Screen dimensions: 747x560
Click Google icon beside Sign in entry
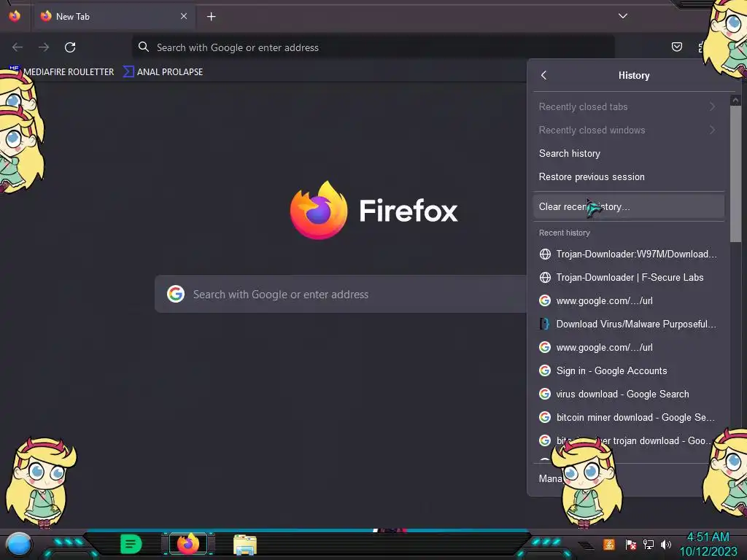(545, 370)
